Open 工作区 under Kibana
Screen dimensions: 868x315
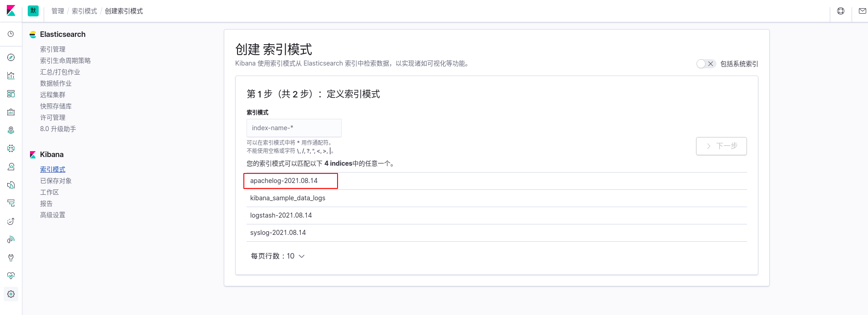(50, 192)
